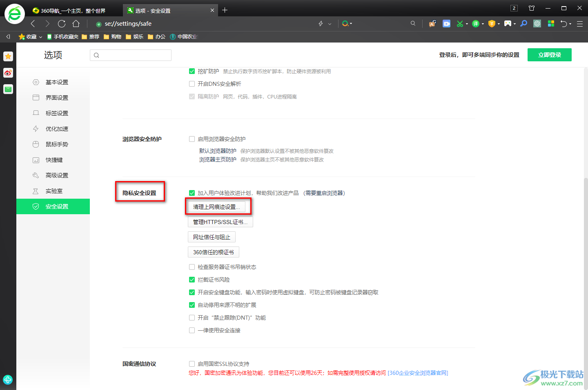Click the green plus icon at sidebar bottom
The image size is (588, 390).
8,379
